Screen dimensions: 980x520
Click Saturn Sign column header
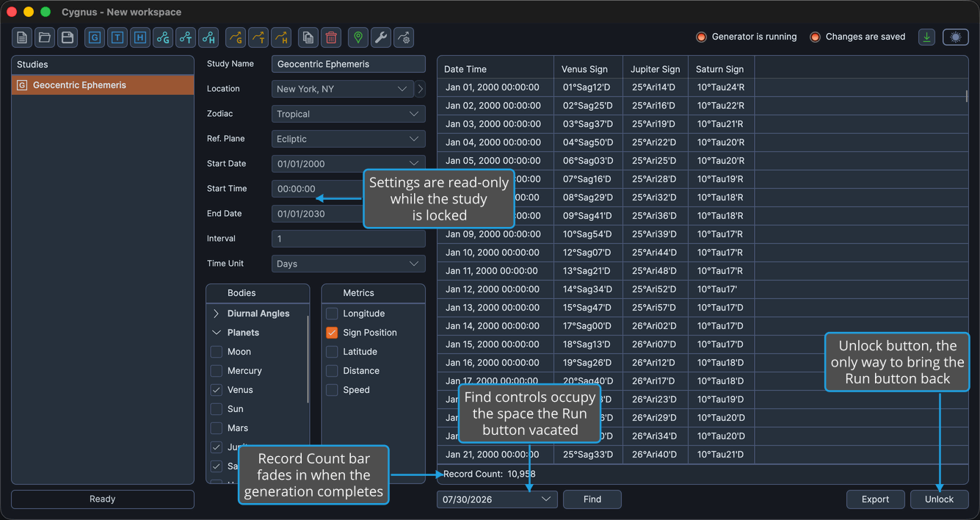pos(722,69)
